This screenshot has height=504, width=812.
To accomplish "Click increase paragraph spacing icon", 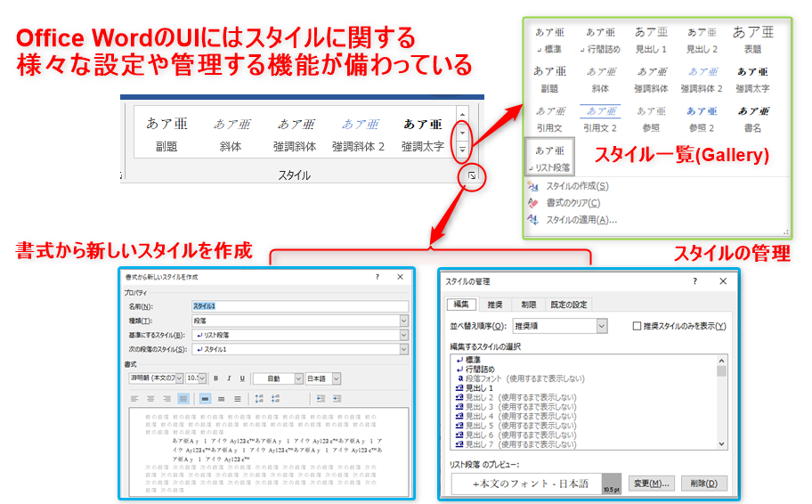I will 259,398.
